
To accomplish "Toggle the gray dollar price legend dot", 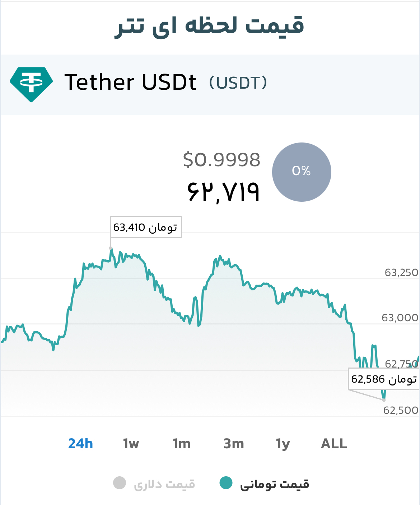I will 120,483.
